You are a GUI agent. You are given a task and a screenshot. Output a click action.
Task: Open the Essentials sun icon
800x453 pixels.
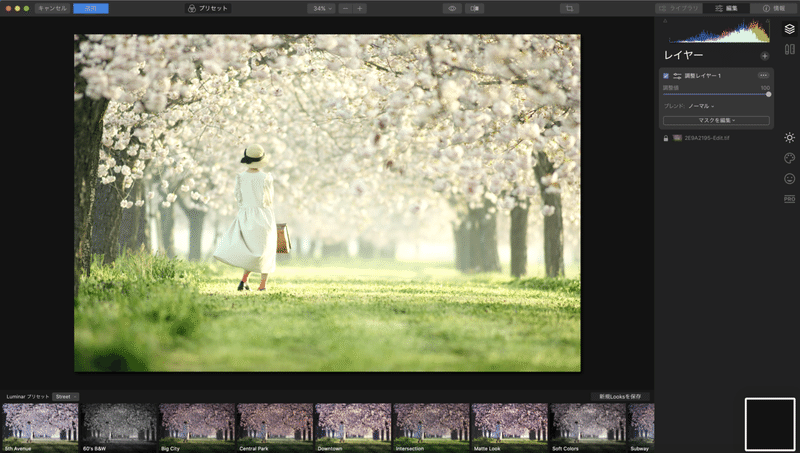pyautogui.click(x=789, y=138)
